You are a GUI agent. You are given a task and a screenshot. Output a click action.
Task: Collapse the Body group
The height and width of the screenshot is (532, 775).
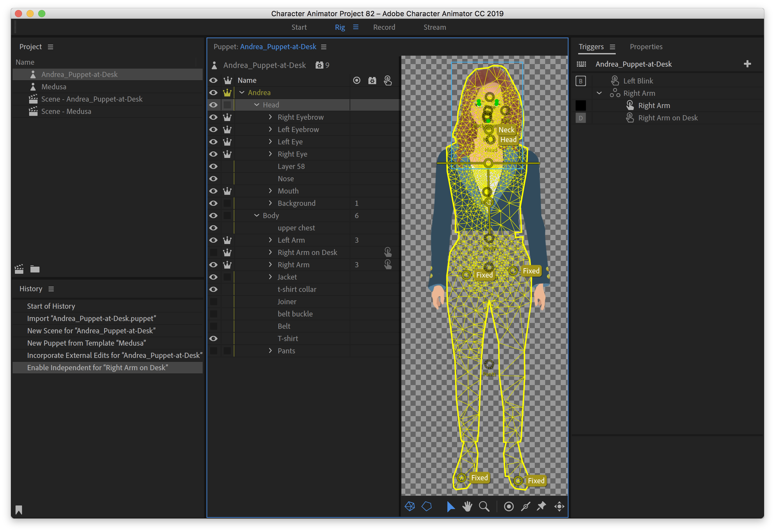(x=256, y=215)
